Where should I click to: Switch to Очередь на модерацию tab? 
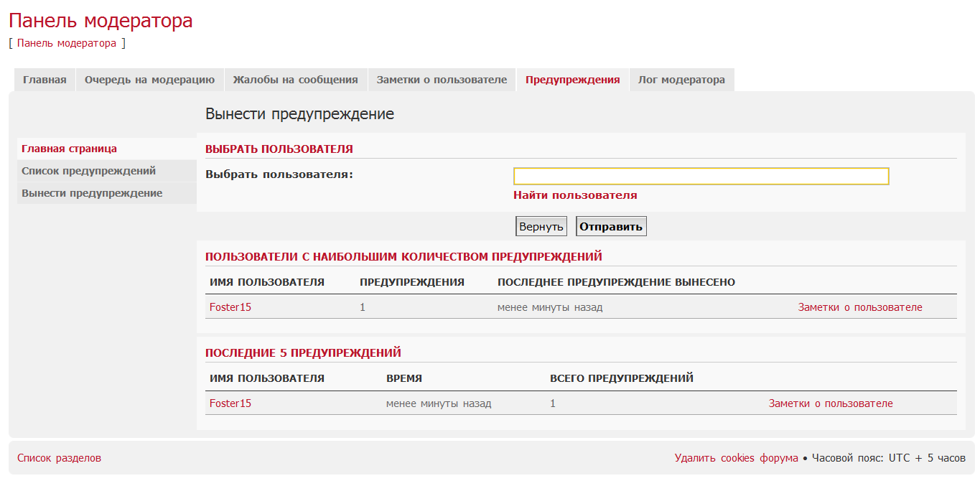pyautogui.click(x=149, y=80)
